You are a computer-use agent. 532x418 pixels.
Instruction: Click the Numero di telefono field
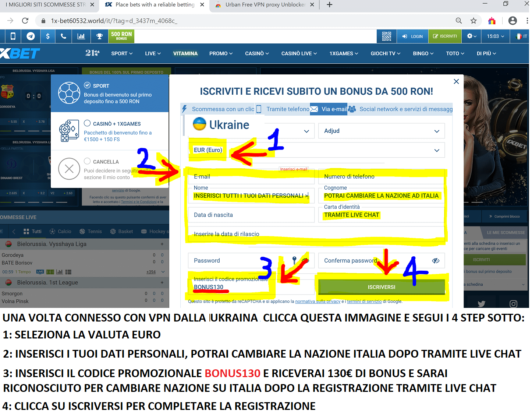click(x=382, y=177)
